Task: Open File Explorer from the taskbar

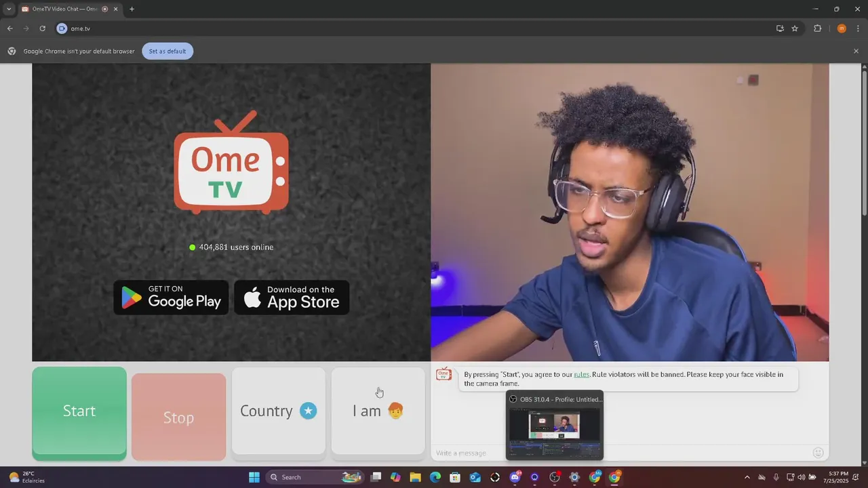Action: [x=415, y=477]
